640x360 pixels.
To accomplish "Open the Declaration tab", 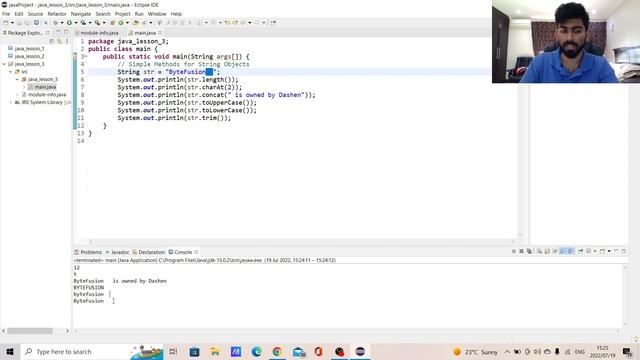I will pos(149,252).
